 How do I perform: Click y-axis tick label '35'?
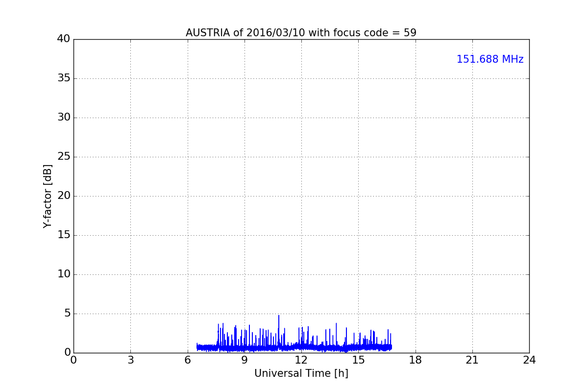[x=64, y=78]
